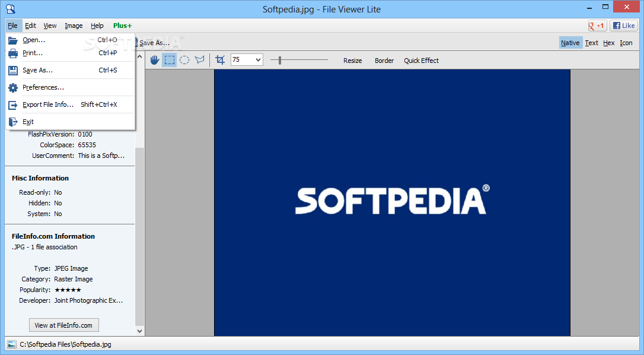Click the crop tool icon

pyautogui.click(x=220, y=60)
